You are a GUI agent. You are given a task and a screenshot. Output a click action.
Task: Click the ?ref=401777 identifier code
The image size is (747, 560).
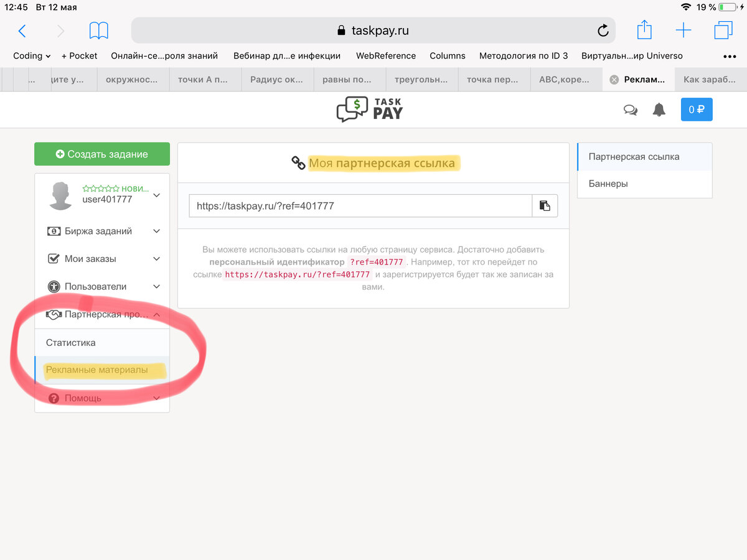(377, 262)
